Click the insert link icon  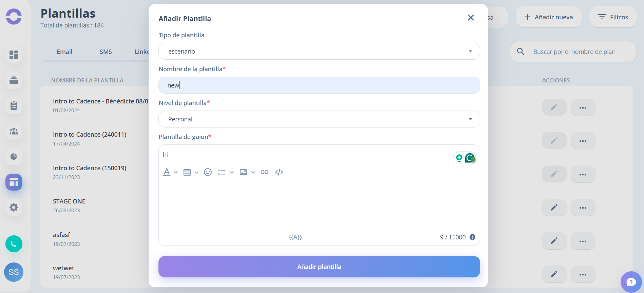coord(264,172)
